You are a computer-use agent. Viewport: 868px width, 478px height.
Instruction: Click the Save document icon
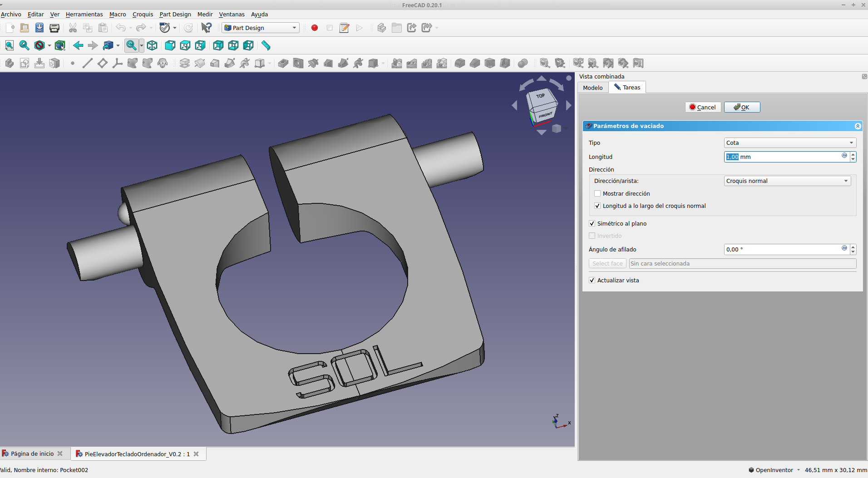(x=39, y=28)
